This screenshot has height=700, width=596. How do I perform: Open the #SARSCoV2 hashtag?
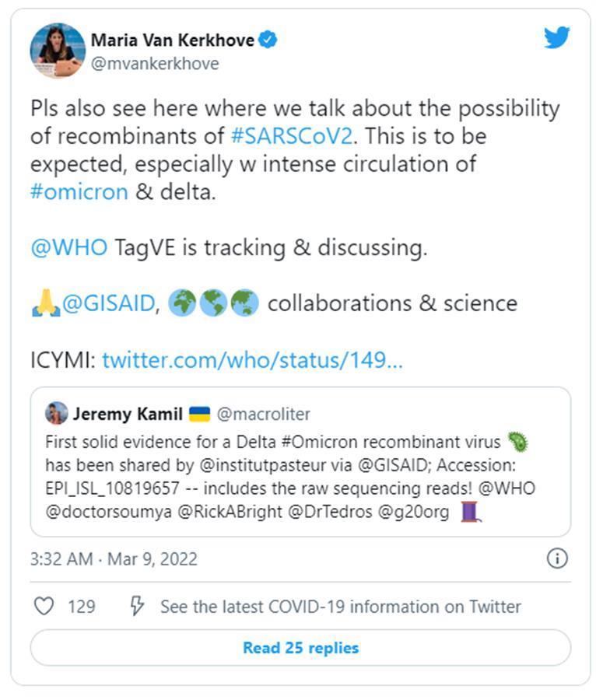click(293, 136)
